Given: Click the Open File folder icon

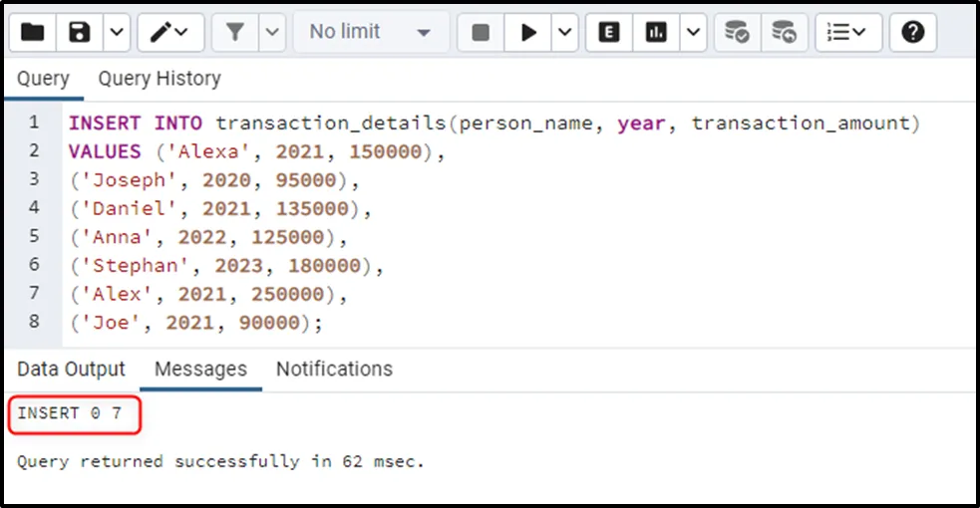Looking at the screenshot, I should pyautogui.click(x=33, y=33).
